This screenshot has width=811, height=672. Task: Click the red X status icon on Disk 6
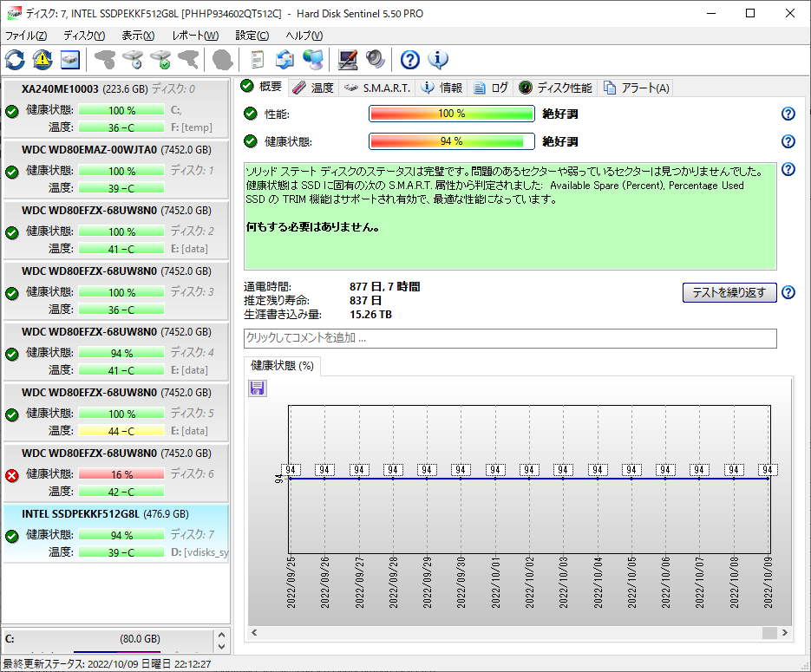tap(12, 475)
